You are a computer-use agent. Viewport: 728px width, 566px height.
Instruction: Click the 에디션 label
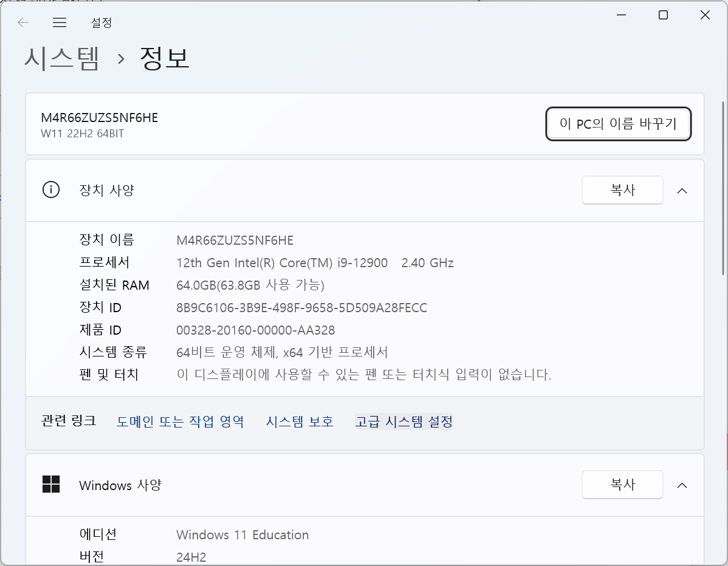tap(98, 534)
